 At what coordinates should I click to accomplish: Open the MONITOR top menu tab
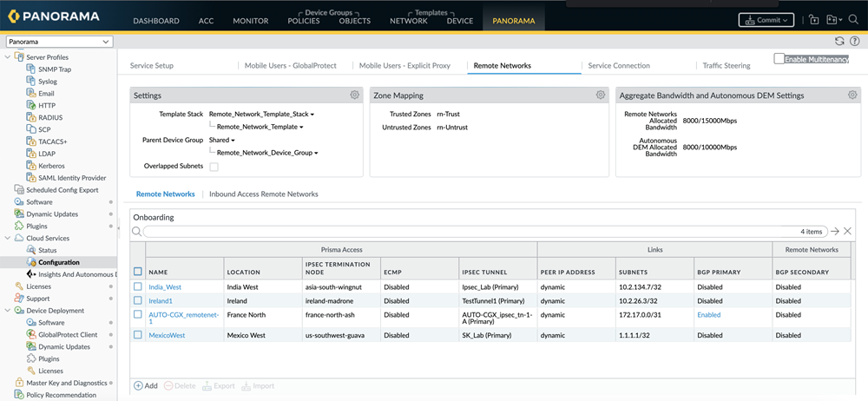click(x=250, y=21)
